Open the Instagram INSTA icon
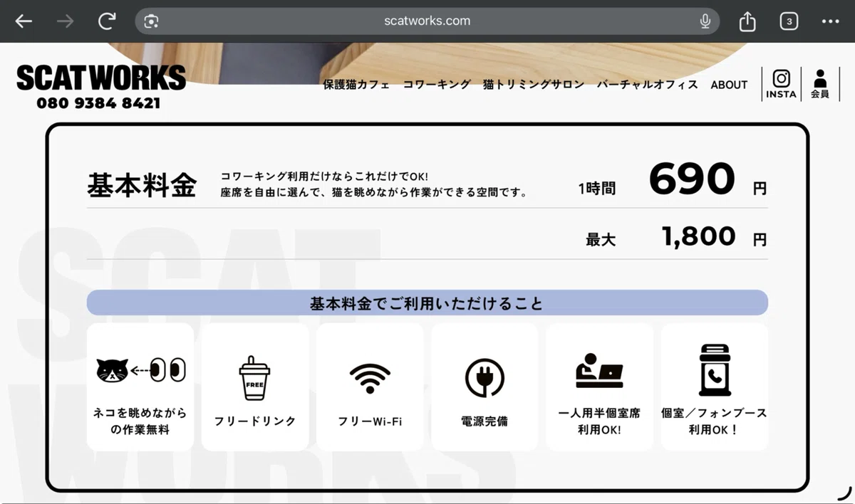 point(781,84)
